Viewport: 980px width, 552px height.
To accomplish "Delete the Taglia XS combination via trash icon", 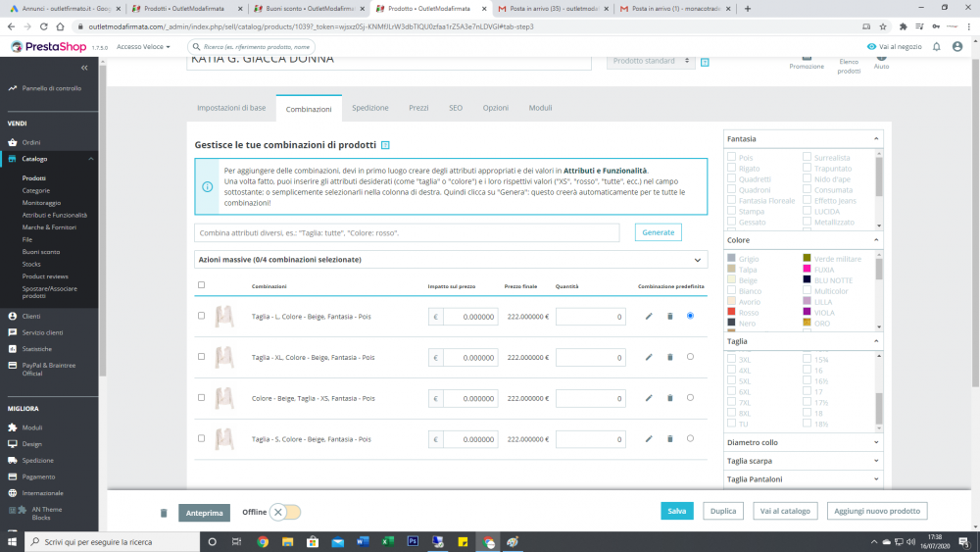I will tap(670, 398).
